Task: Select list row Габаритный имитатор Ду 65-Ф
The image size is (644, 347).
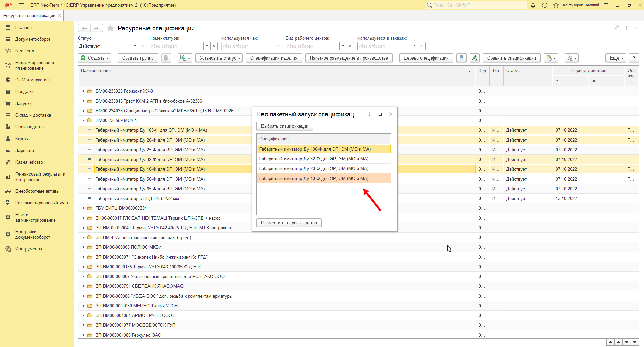Action: click(x=277, y=189)
